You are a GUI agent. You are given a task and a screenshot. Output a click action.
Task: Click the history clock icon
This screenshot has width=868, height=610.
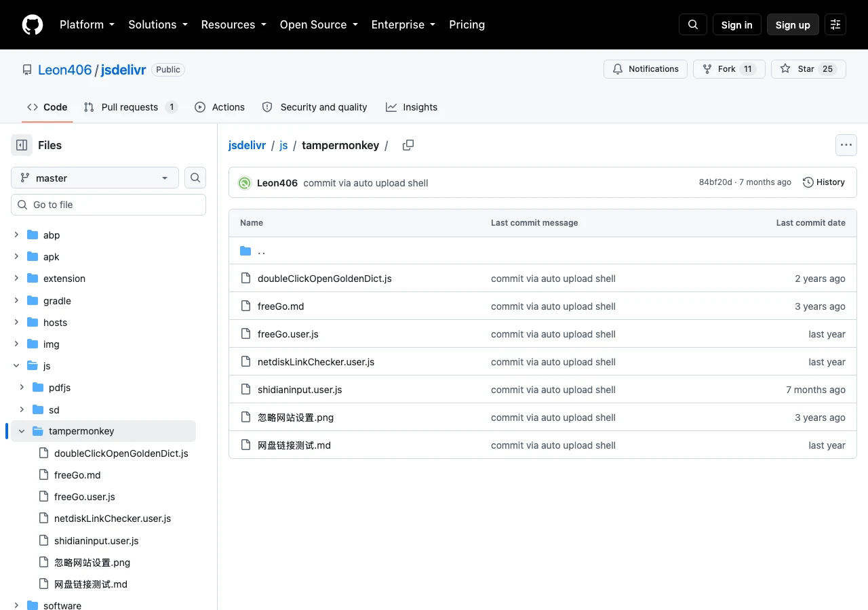point(808,182)
